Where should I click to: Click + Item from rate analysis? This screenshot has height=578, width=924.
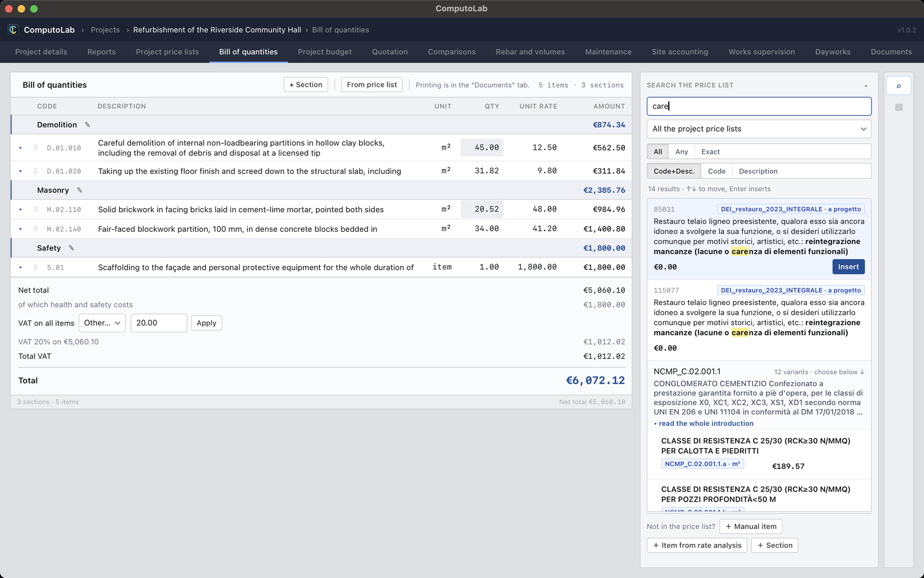coord(697,546)
